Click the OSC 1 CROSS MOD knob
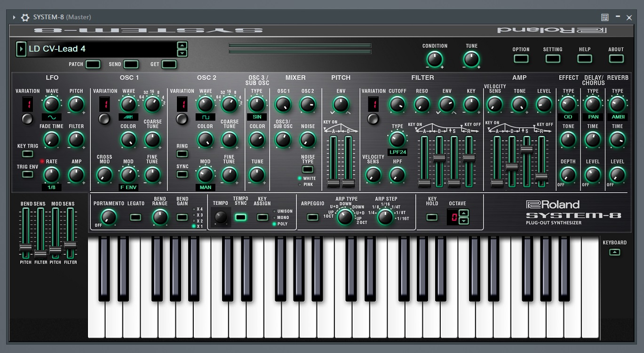Image resolution: width=644 pixels, height=353 pixels. click(104, 175)
